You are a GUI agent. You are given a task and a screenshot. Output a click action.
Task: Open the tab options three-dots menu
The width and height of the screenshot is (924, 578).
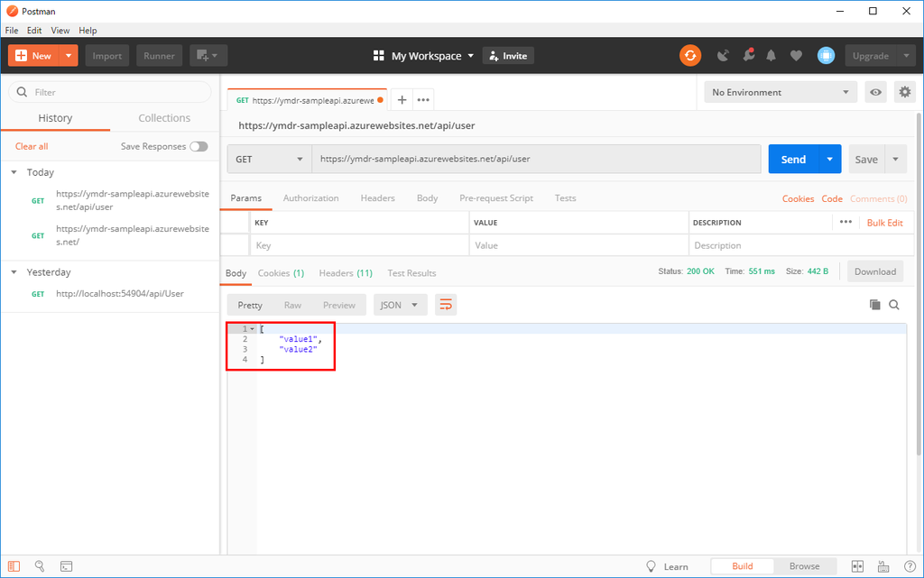(x=423, y=100)
